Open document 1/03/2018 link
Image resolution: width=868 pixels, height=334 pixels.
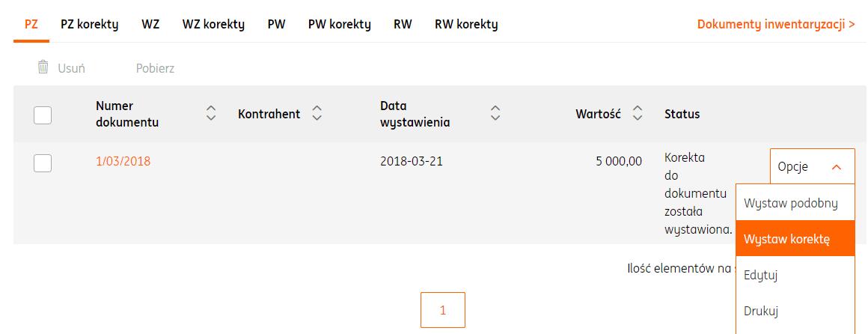click(x=123, y=161)
